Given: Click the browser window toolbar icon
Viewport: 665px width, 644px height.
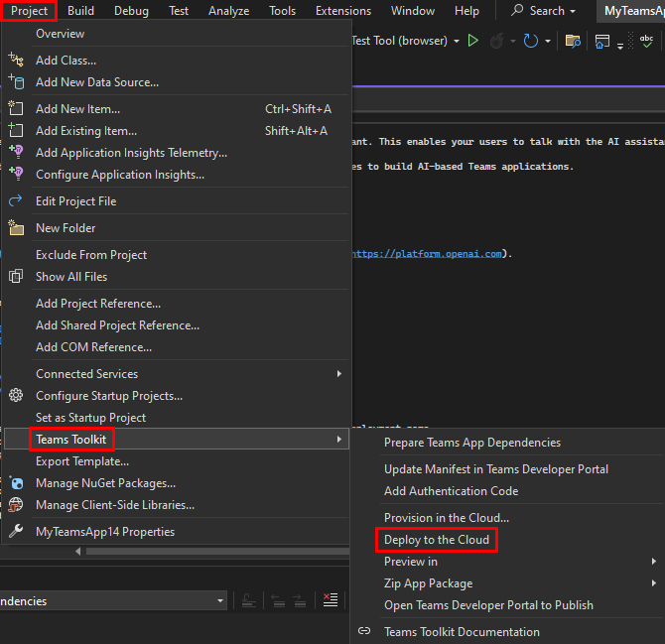Looking at the screenshot, I should 601,41.
